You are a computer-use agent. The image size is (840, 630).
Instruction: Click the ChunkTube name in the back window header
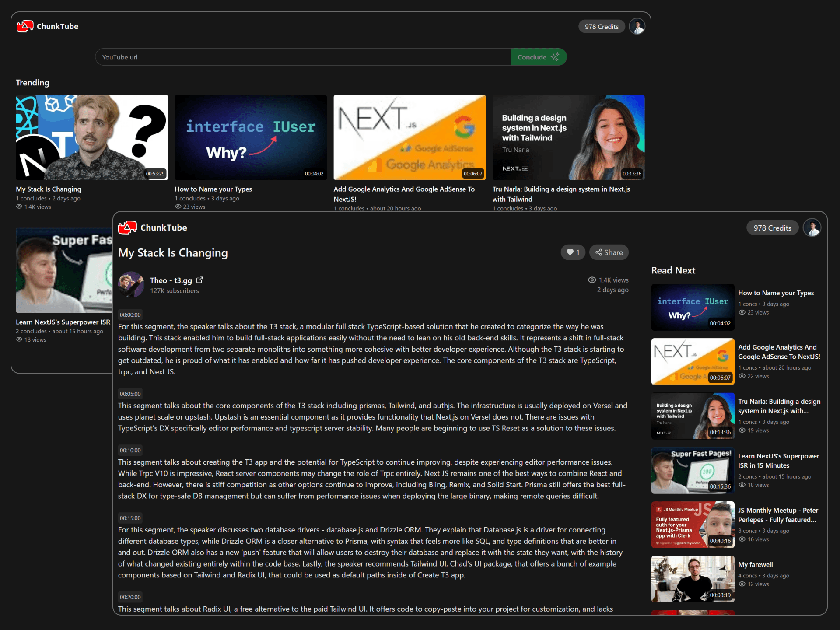(58, 26)
